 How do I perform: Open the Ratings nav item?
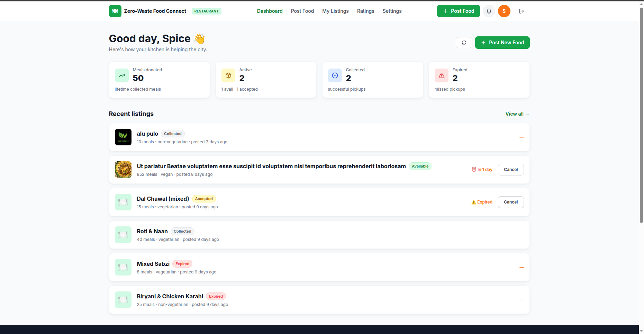point(365,11)
